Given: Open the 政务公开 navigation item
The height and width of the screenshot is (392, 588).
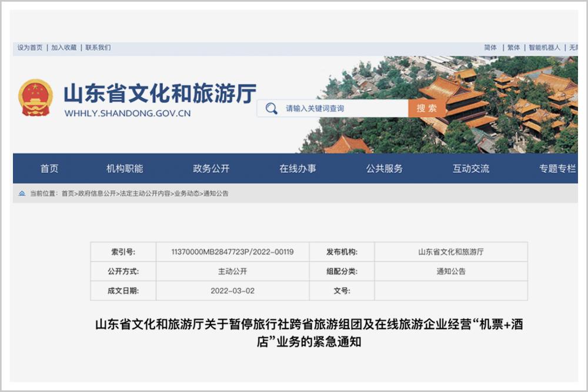Looking at the screenshot, I should [x=211, y=169].
